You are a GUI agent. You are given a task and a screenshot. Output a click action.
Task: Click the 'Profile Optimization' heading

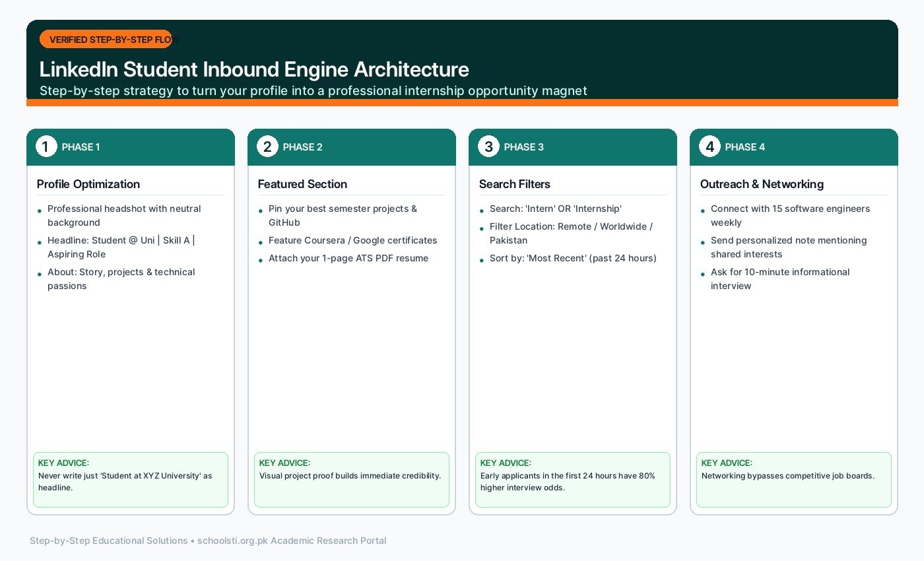[x=88, y=184]
